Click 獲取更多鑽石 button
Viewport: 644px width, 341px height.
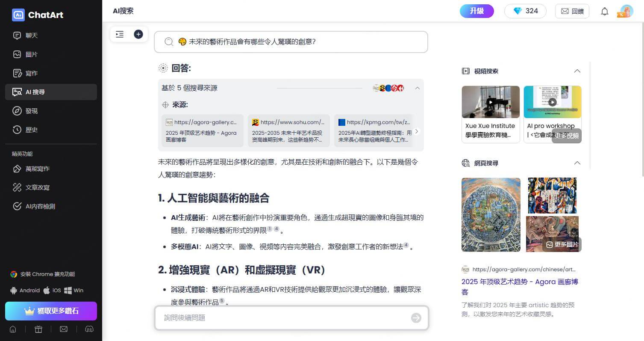[x=51, y=311]
